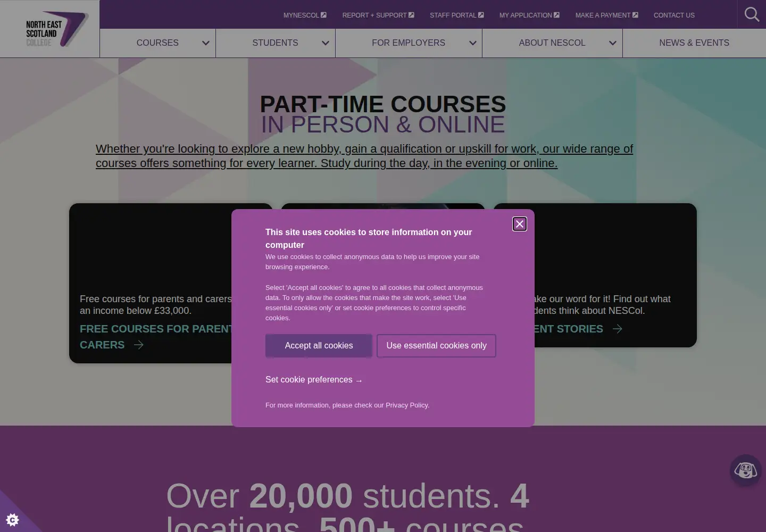
Task: Click the 'Over 20,000 students' text
Action: [333, 496]
